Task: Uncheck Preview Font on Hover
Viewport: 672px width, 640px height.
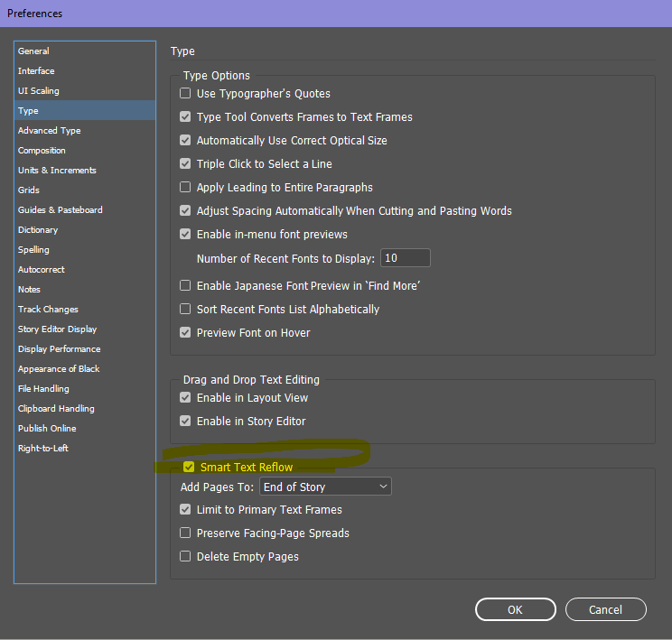Action: point(185,332)
